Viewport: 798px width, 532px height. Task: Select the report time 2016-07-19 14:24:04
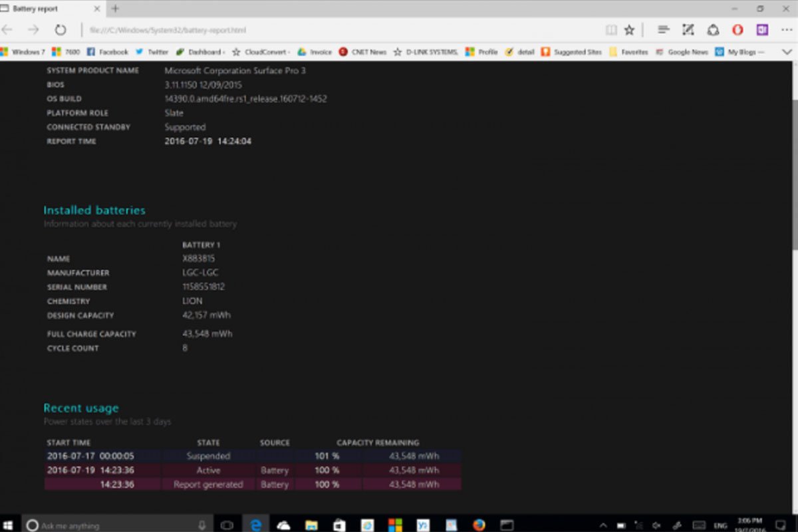(x=208, y=141)
